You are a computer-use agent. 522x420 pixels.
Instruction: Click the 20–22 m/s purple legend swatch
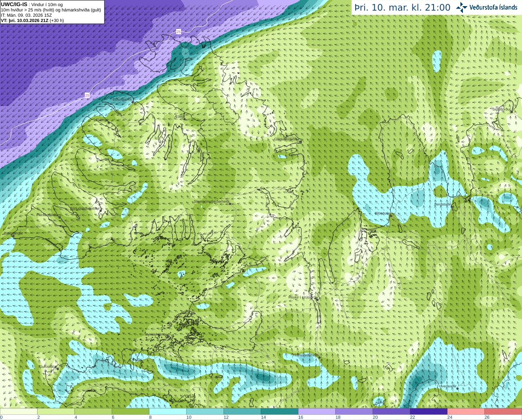pos(391,411)
